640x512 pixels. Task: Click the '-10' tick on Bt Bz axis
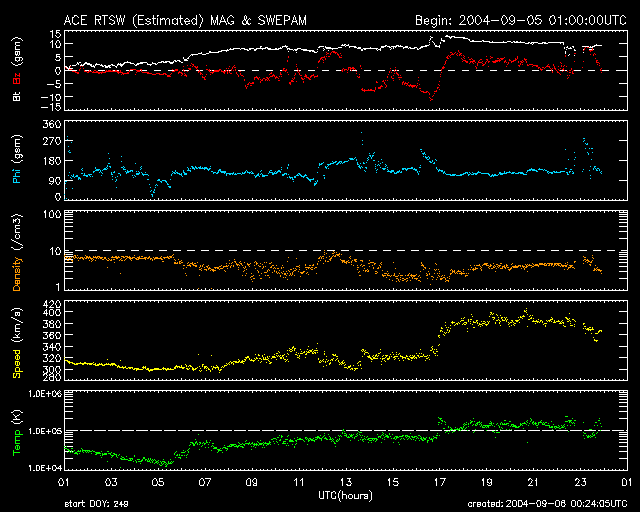(52, 97)
